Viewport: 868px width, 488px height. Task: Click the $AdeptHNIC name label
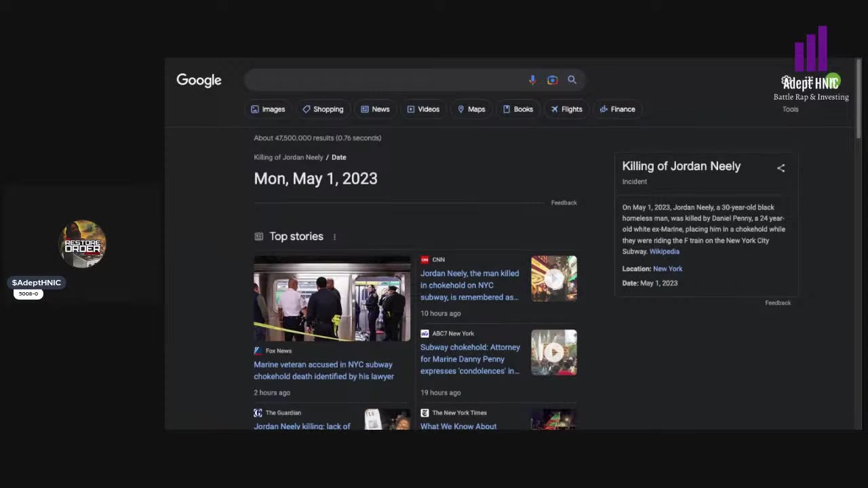(37, 283)
